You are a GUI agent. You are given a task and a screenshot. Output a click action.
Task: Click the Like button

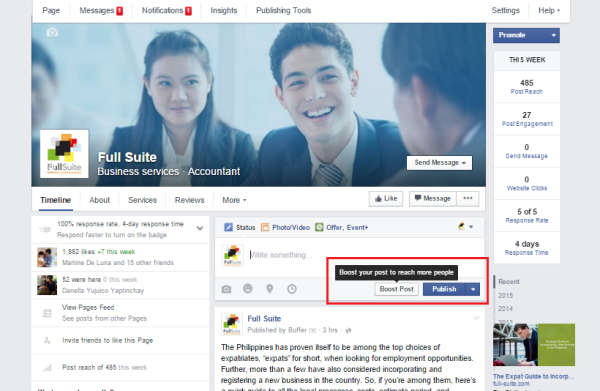pyautogui.click(x=386, y=199)
